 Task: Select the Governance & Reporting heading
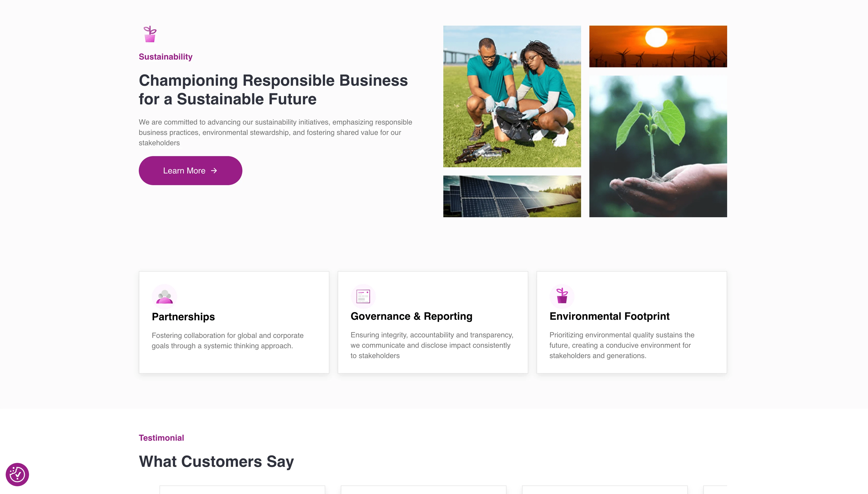(411, 316)
